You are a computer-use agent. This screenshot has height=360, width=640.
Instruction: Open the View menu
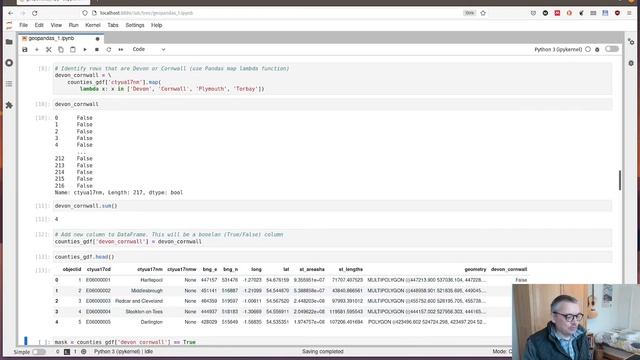coord(56,25)
